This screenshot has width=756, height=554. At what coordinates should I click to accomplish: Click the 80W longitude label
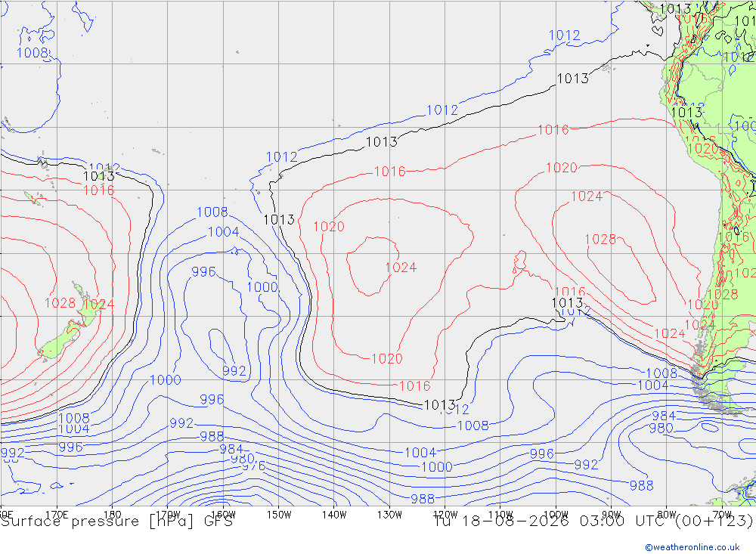pos(667,515)
